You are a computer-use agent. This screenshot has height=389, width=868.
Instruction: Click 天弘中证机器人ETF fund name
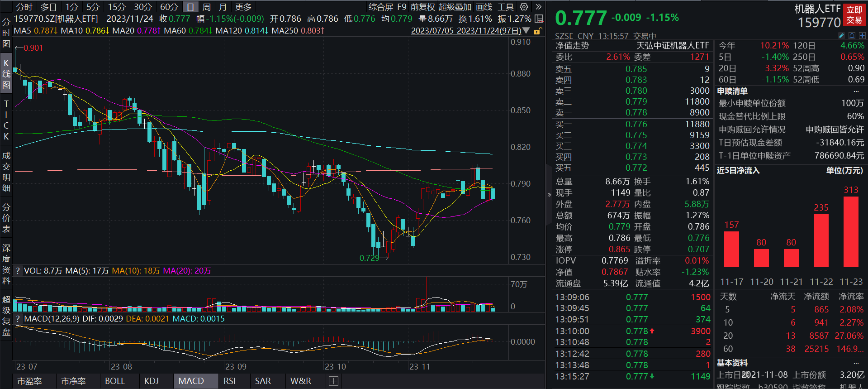click(x=673, y=46)
